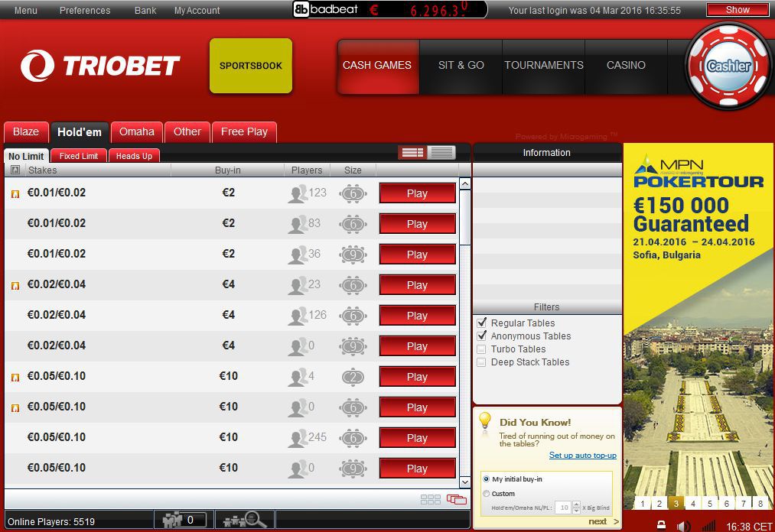The height and width of the screenshot is (532, 775).
Task: Switch to the Tournaments tab
Action: point(544,66)
